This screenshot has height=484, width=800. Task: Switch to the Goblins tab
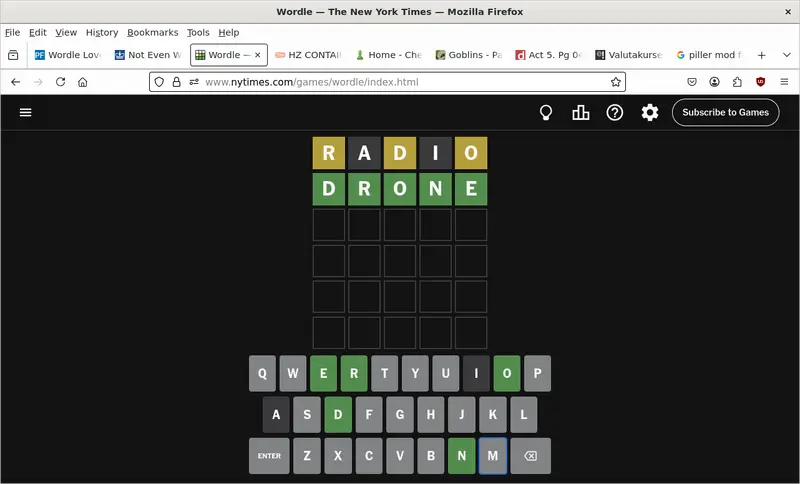pos(468,55)
